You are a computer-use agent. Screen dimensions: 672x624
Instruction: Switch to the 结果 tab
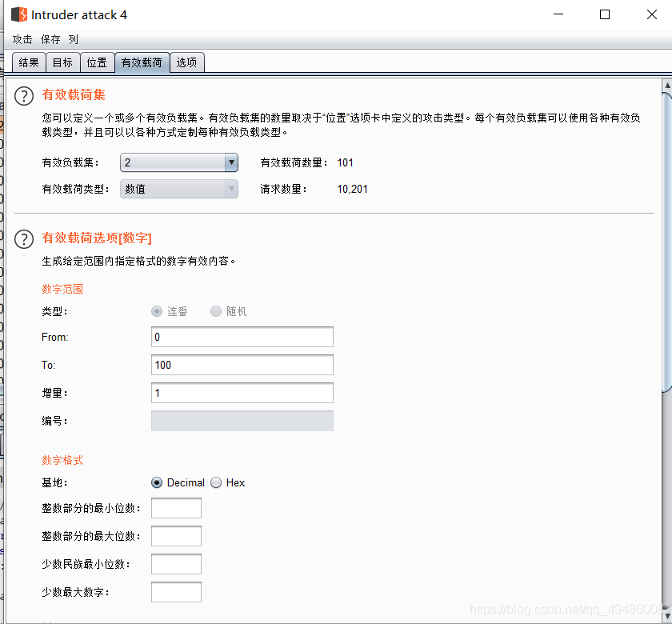tap(29, 62)
